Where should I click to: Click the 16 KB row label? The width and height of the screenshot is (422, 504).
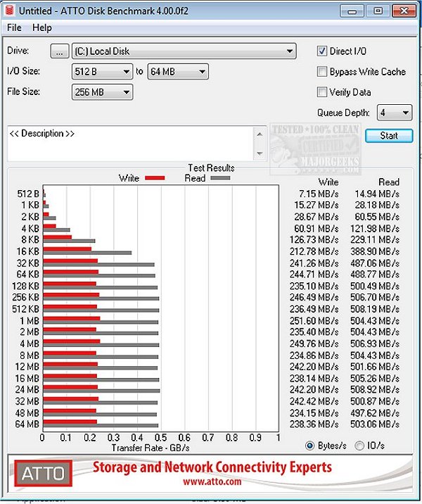point(27,251)
